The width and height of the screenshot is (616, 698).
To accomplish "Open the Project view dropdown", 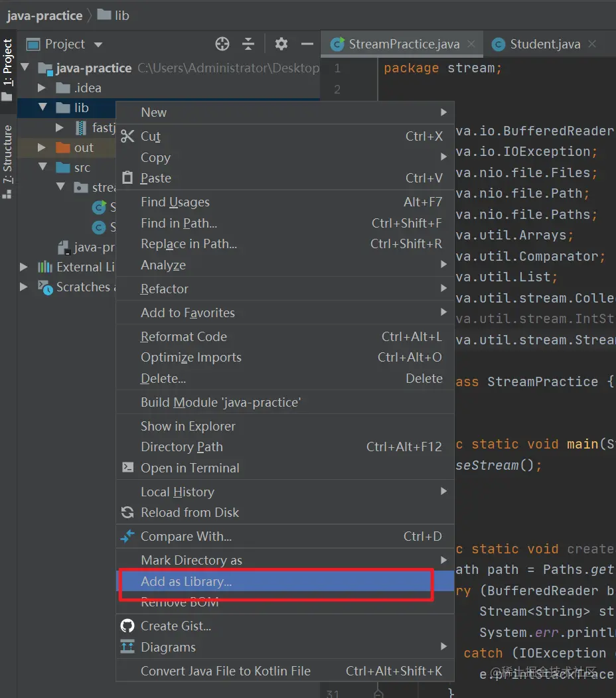I will pyautogui.click(x=98, y=44).
